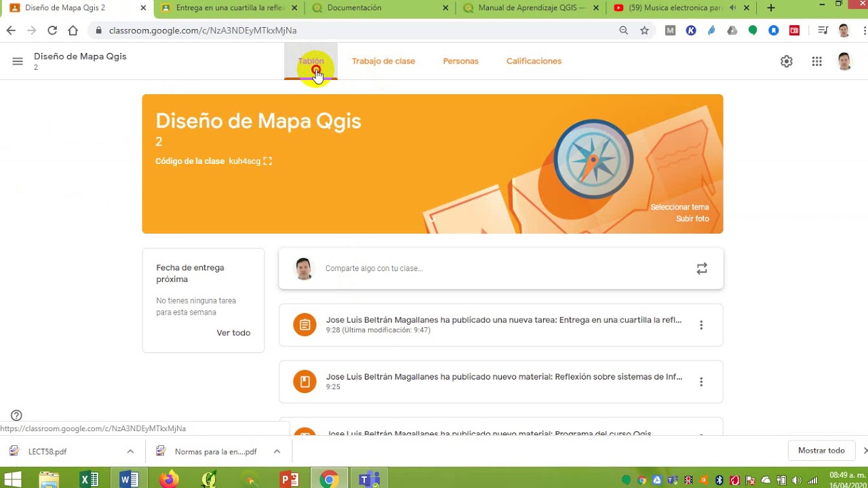
Task: Open the Normas para la en...pdf download
Action: (x=216, y=451)
